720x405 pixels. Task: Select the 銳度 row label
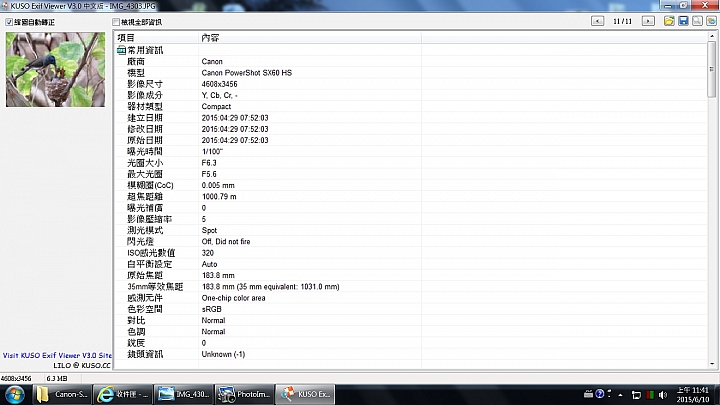tap(136, 343)
